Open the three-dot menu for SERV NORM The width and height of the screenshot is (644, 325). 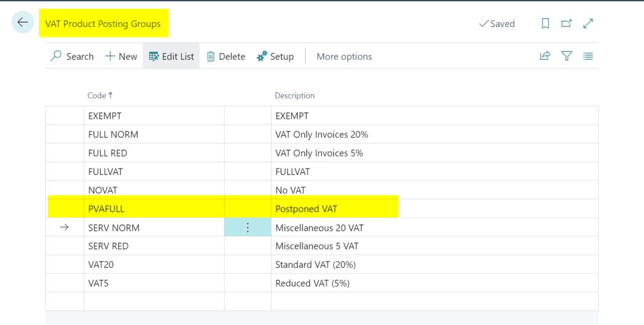click(x=247, y=228)
